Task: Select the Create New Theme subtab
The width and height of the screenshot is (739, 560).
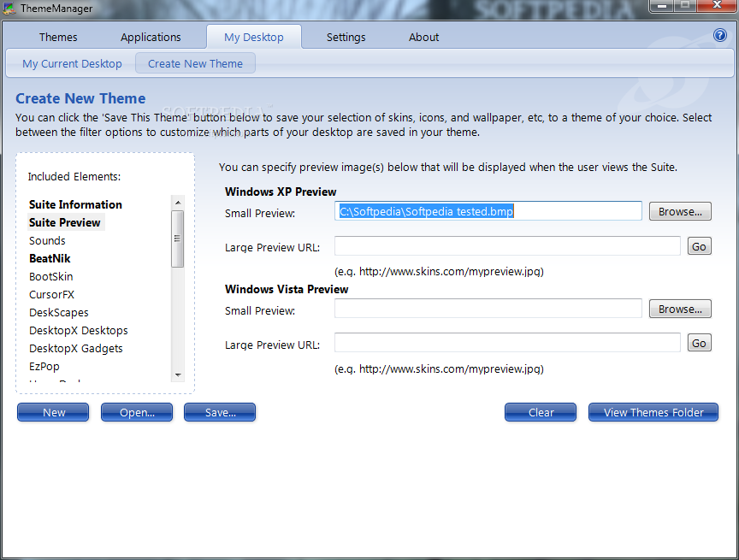Action: [196, 63]
